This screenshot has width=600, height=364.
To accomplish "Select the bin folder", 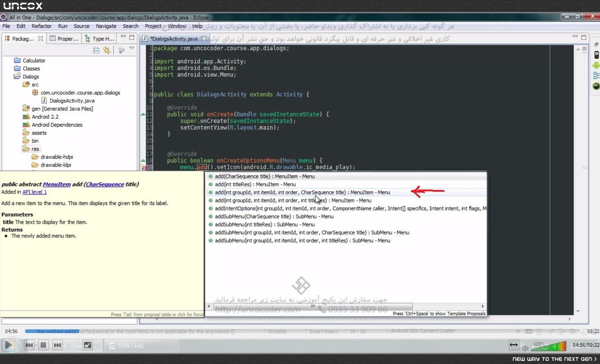I will pyautogui.click(x=31, y=141).
